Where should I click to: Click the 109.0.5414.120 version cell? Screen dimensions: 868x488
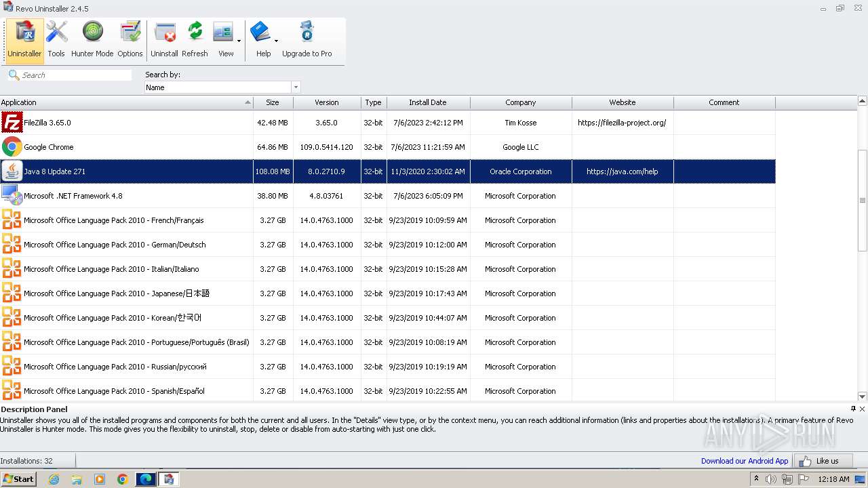[327, 147]
